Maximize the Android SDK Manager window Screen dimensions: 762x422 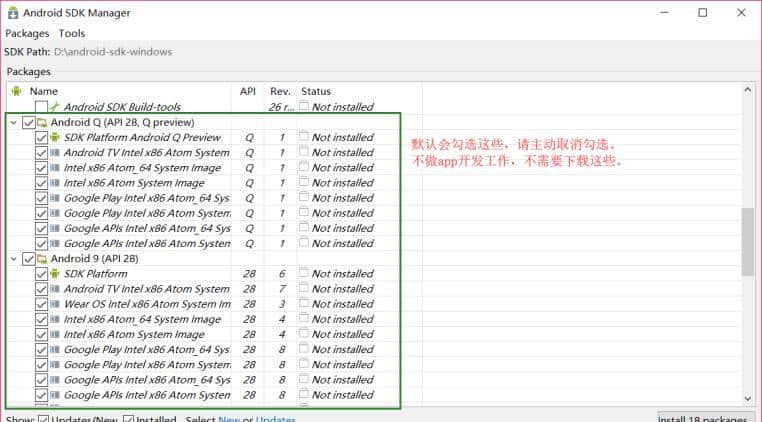[x=703, y=13]
